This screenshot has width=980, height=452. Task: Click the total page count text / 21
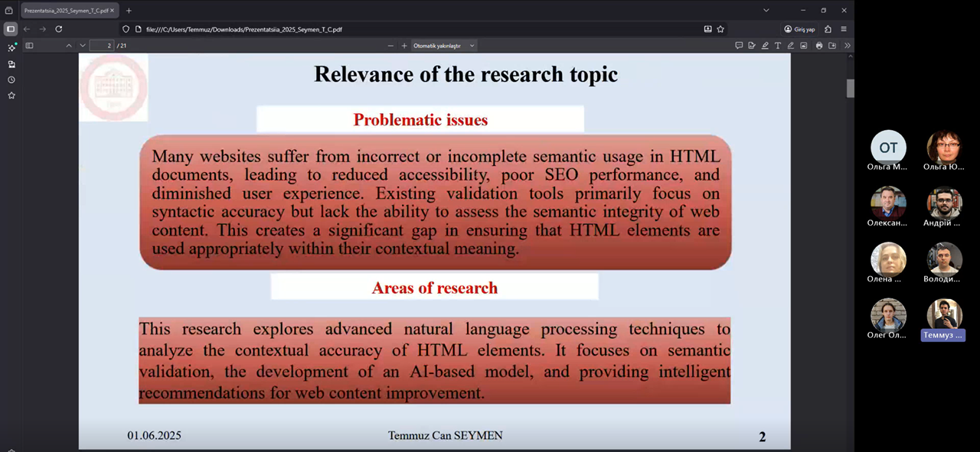tap(122, 46)
